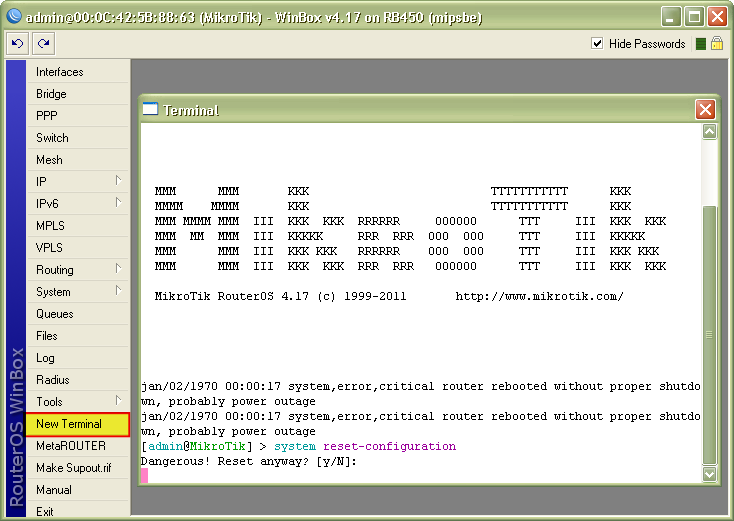Click the 'MikroTik RouterOS 4.17' text
734x521 pixels.
click(232, 296)
